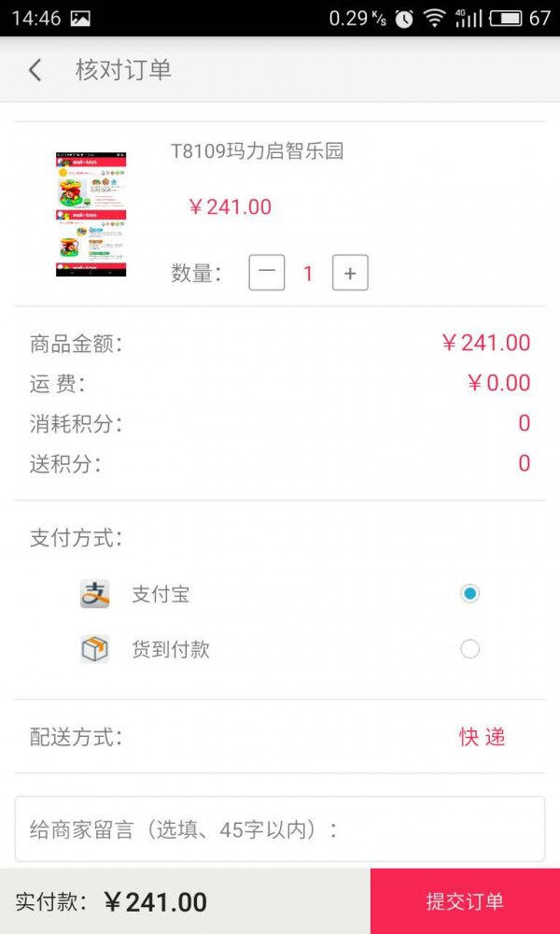Tap the 货到付款 payment option text

171,650
